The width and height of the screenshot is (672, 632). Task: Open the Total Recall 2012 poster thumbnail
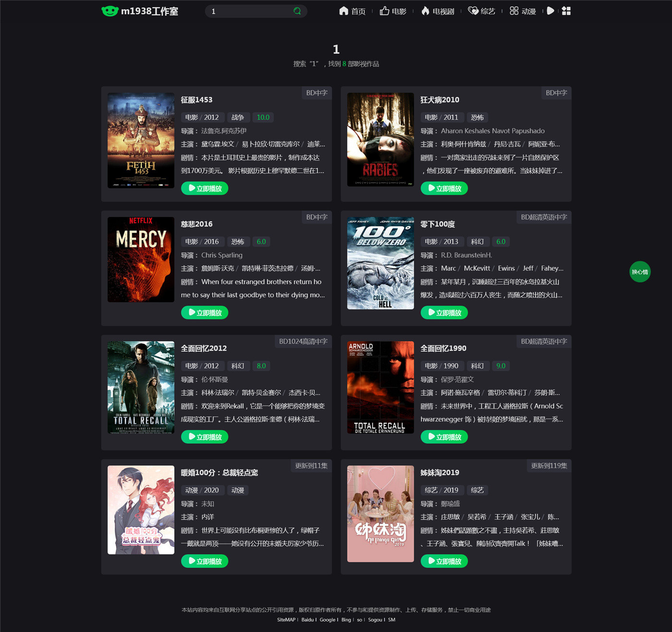[141, 388]
